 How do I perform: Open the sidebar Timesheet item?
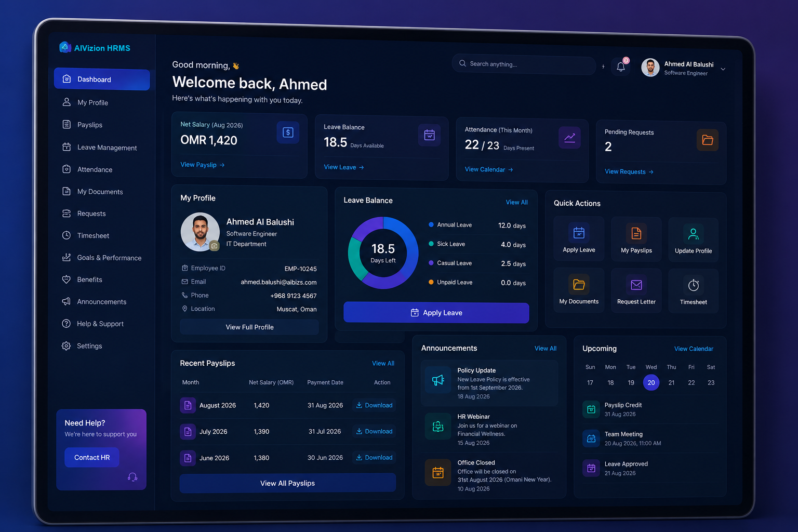(102, 235)
